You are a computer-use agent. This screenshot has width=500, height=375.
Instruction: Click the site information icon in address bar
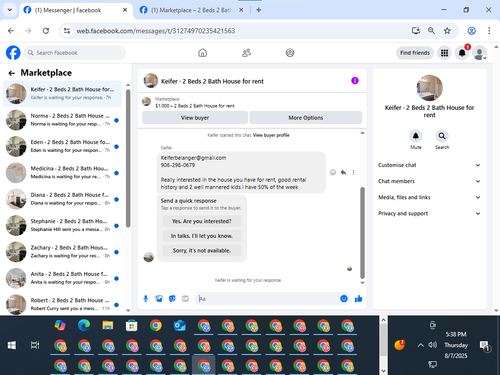click(67, 31)
